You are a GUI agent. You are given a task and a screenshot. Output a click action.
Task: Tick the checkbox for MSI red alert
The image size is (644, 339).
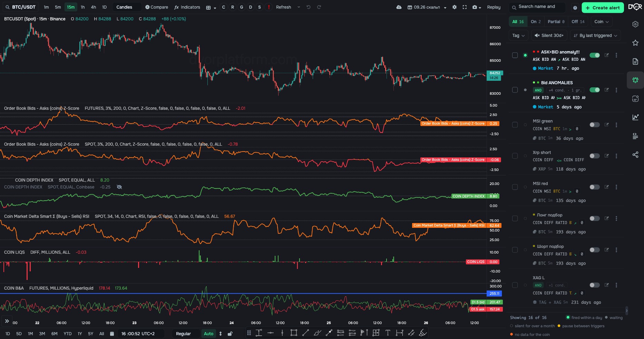tap(515, 187)
